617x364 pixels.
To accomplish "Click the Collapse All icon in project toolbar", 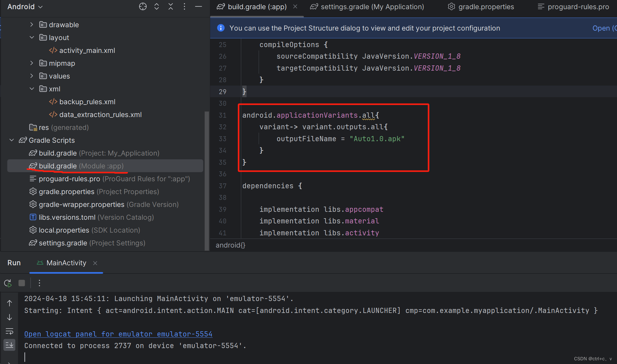I will pyautogui.click(x=171, y=7).
